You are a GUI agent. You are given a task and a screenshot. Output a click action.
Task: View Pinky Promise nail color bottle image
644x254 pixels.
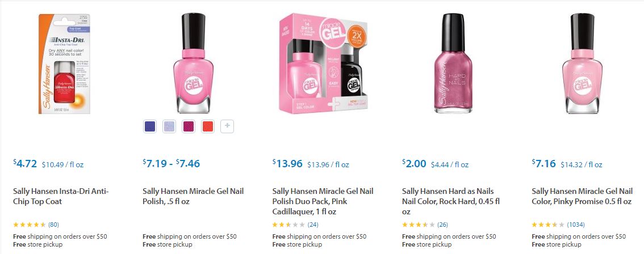pos(582,62)
